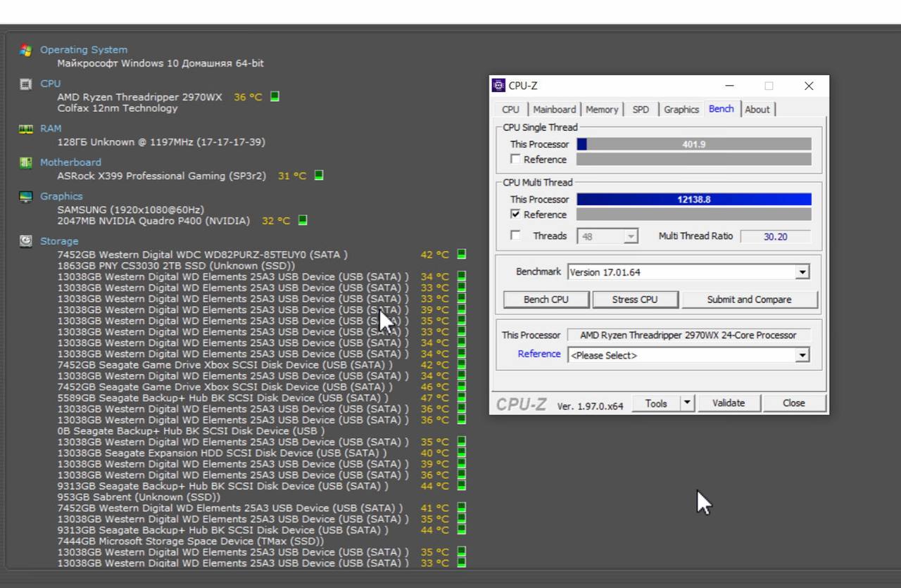Viewport: 901px width, 588px height.
Task: Click the multi thread score bar 12138.8
Action: point(694,199)
